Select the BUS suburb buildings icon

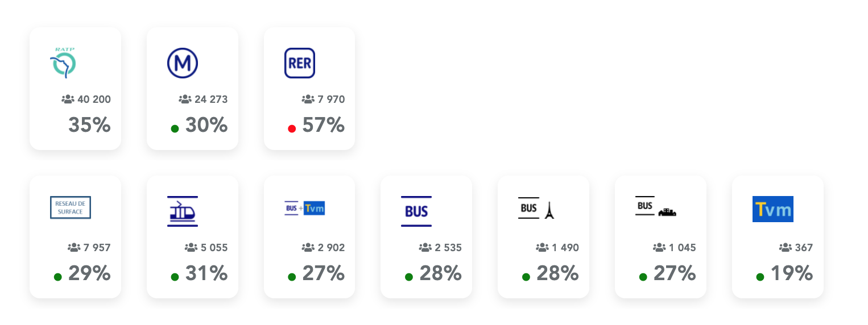point(656,207)
